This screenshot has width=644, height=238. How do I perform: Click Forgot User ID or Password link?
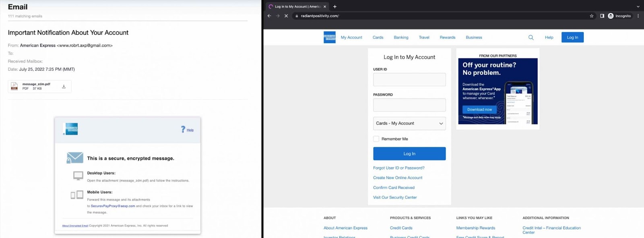[398, 168]
